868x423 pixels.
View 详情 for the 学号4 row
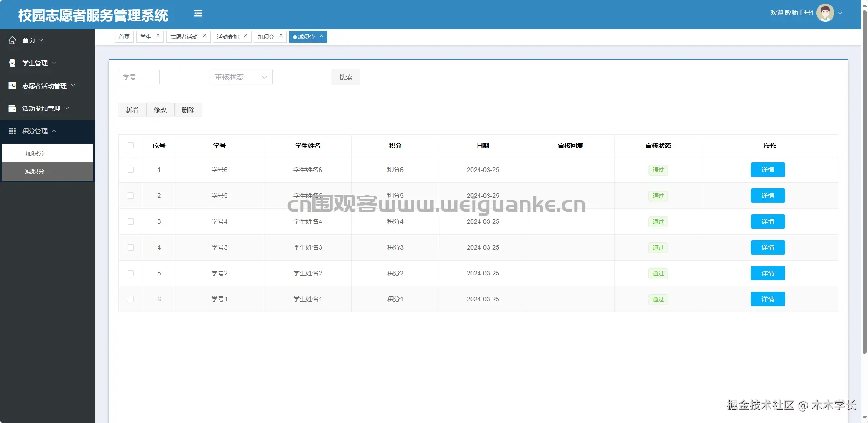tap(768, 221)
